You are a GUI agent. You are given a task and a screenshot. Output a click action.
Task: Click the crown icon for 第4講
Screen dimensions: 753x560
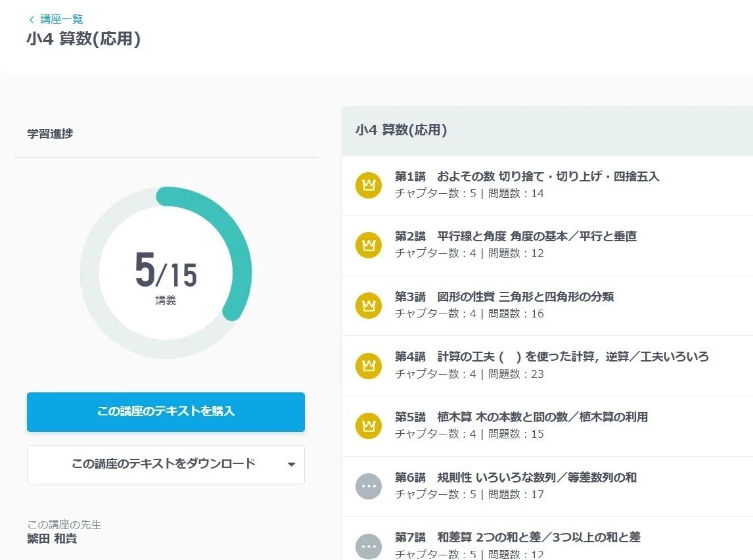(369, 365)
